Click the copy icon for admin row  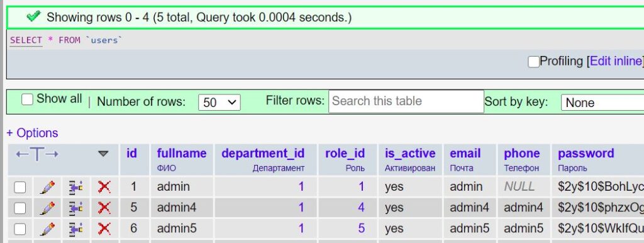(x=75, y=187)
